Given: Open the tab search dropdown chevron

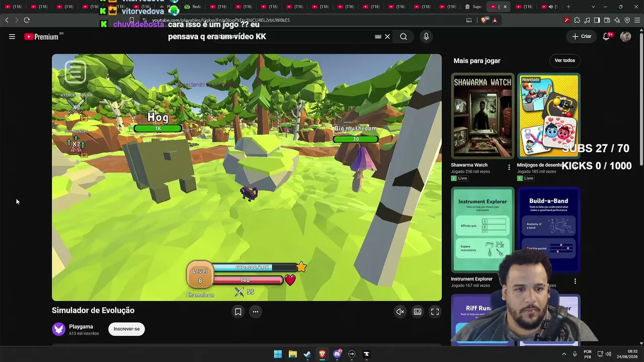Looking at the screenshot, I should (x=593, y=7).
